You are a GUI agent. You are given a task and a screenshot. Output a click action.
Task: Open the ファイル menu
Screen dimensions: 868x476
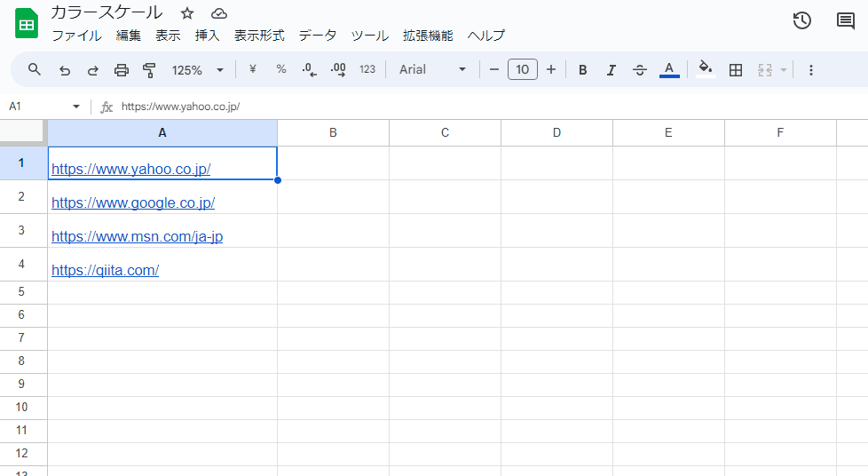pyautogui.click(x=77, y=36)
